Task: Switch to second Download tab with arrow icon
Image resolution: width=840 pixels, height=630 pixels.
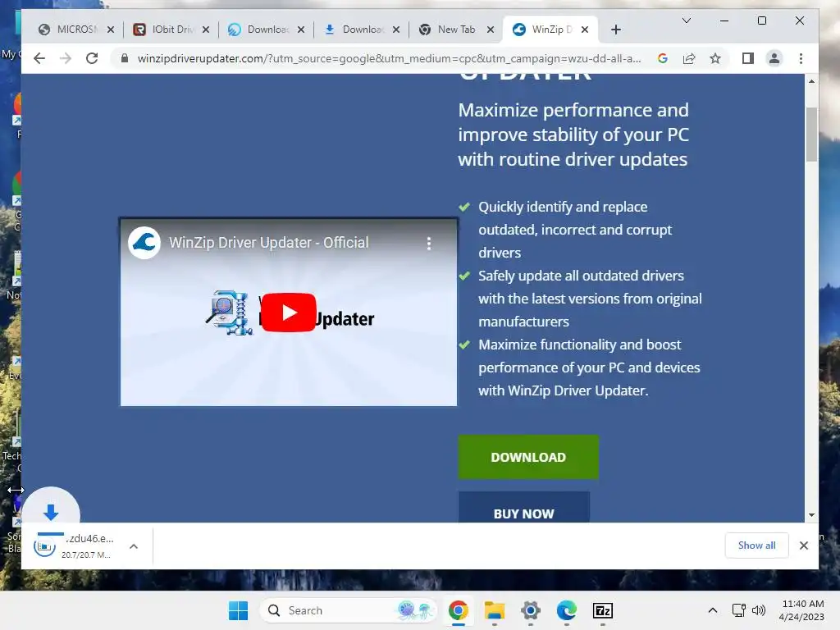Action: click(360, 30)
